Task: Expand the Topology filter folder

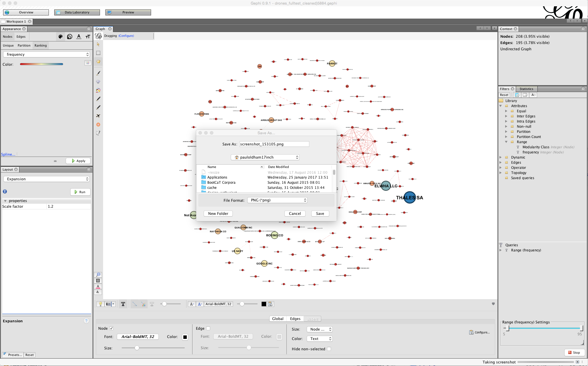Action: point(501,173)
